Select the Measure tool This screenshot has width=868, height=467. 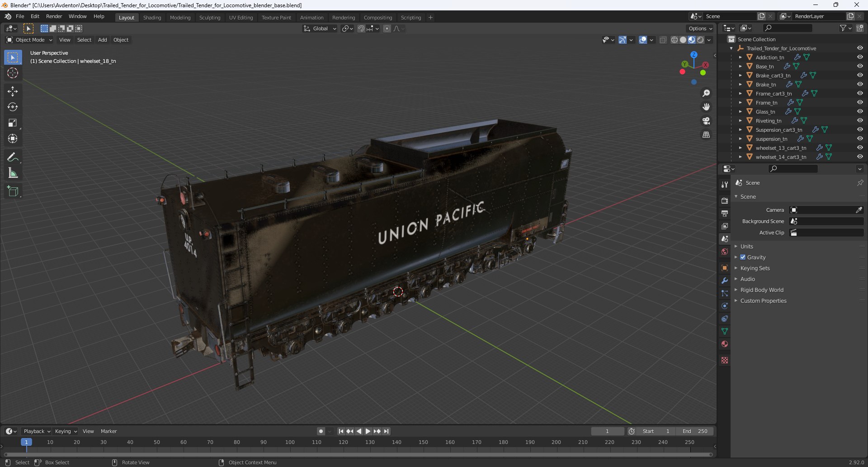(x=13, y=173)
